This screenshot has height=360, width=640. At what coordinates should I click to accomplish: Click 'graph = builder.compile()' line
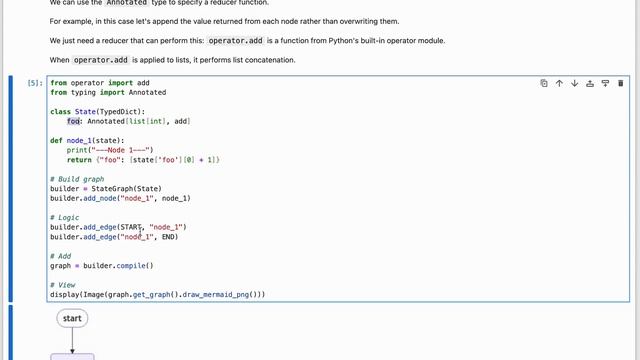point(102,266)
